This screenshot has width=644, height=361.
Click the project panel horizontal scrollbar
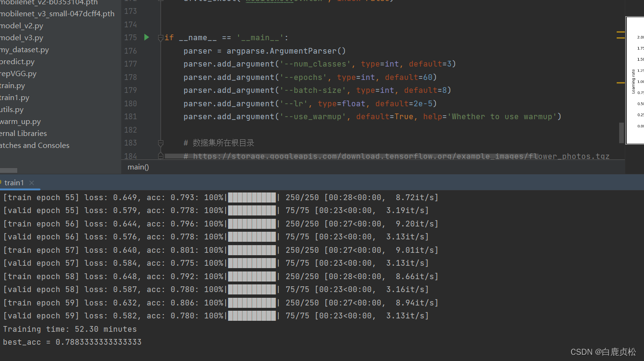(x=9, y=170)
